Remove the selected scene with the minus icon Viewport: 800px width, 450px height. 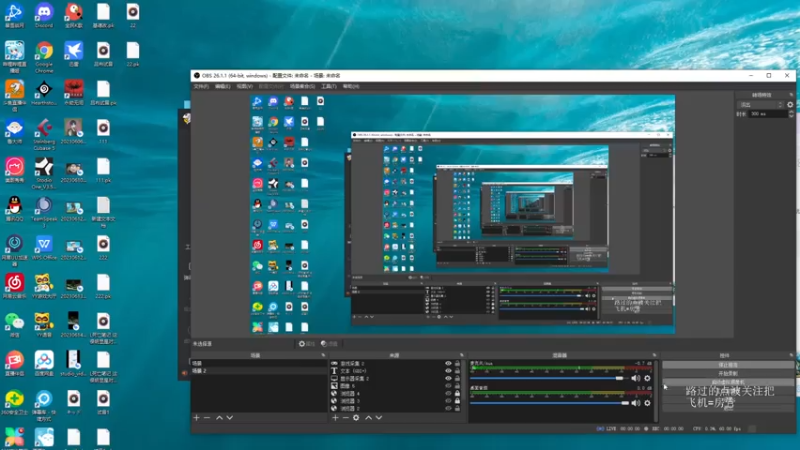[207, 417]
